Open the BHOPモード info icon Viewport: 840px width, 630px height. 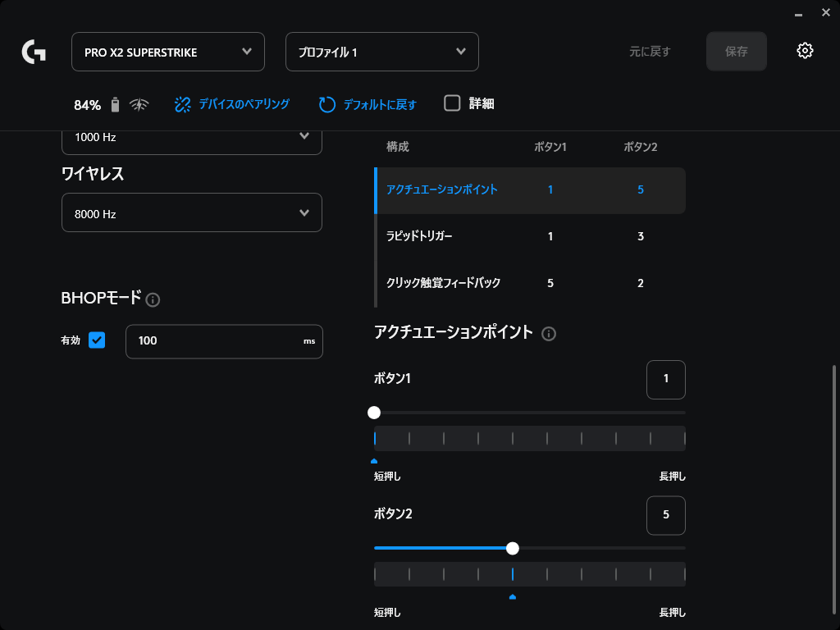(153, 300)
